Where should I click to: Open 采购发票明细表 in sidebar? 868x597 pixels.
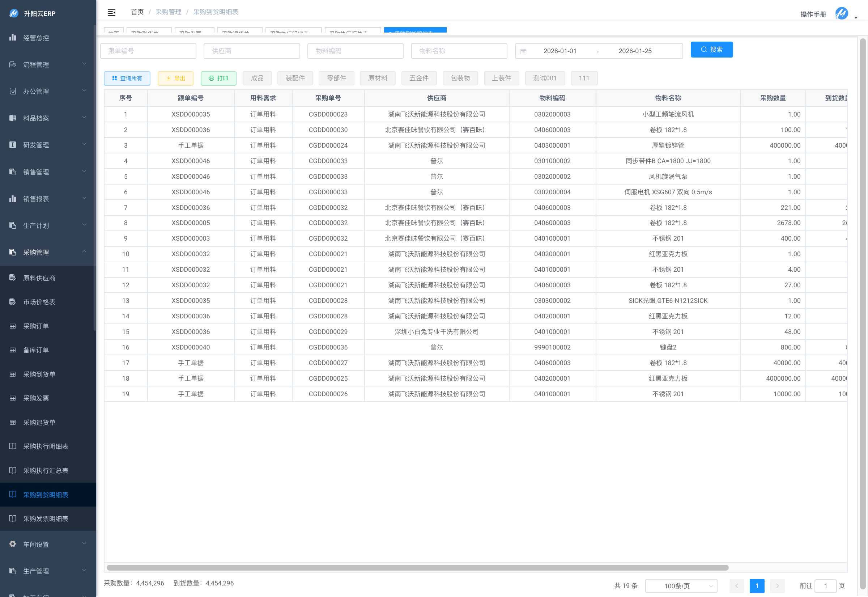[46, 519]
